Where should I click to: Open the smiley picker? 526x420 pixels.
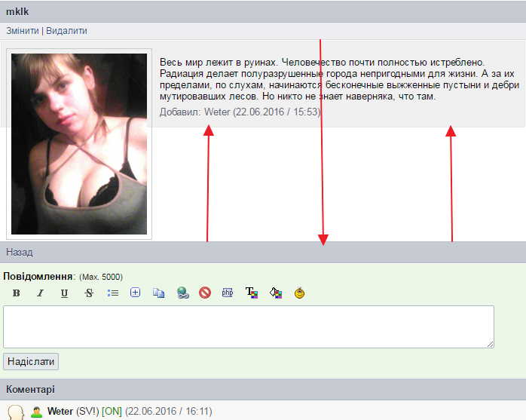click(x=300, y=293)
